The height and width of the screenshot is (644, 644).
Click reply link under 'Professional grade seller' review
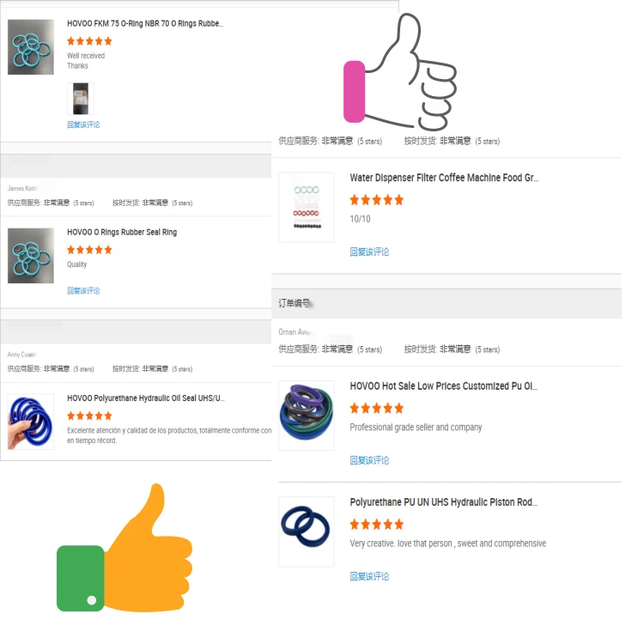[x=369, y=460]
